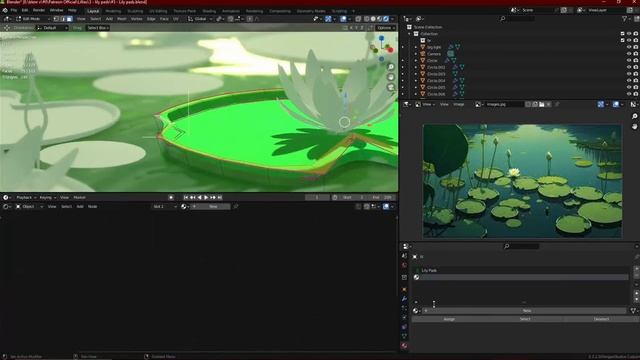640x360 pixels.
Task: Enable face select mode
Action: pyautogui.click(x=69, y=19)
